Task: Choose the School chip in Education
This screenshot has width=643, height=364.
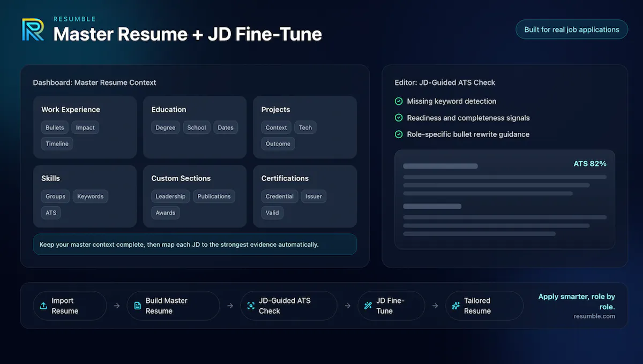Action: pyautogui.click(x=197, y=127)
